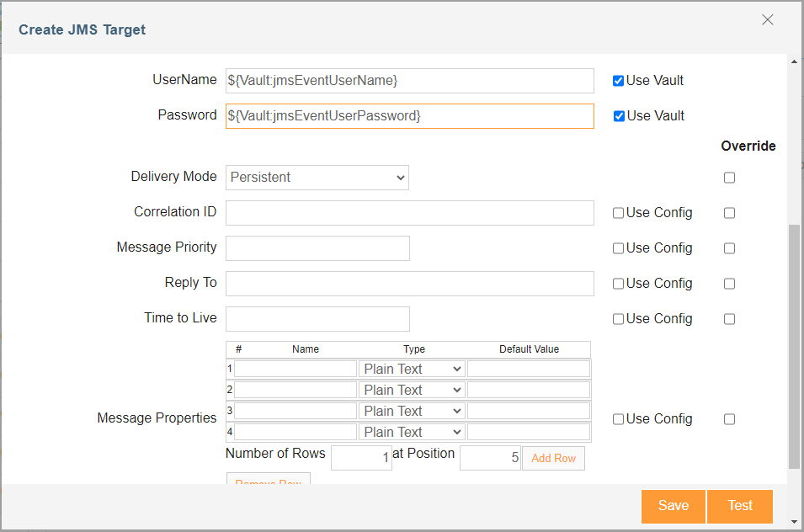Click the scroll up arrow in the dialog
804x532 pixels.
point(794,61)
